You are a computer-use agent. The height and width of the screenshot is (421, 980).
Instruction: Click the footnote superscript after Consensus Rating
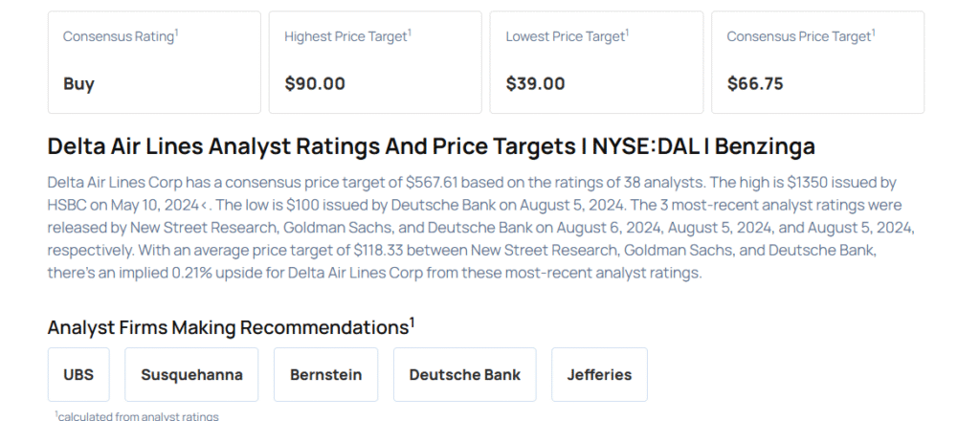point(177,33)
